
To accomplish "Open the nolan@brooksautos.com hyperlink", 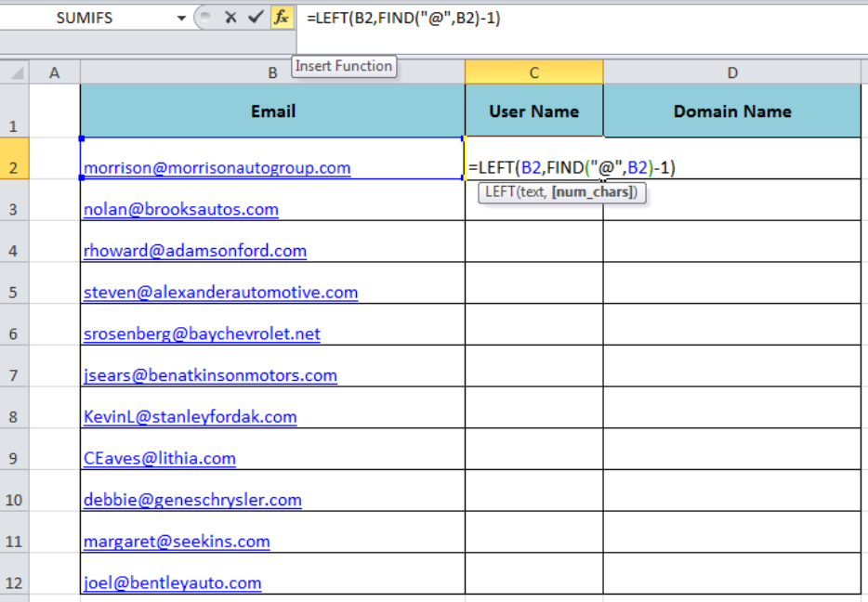I will point(181,210).
